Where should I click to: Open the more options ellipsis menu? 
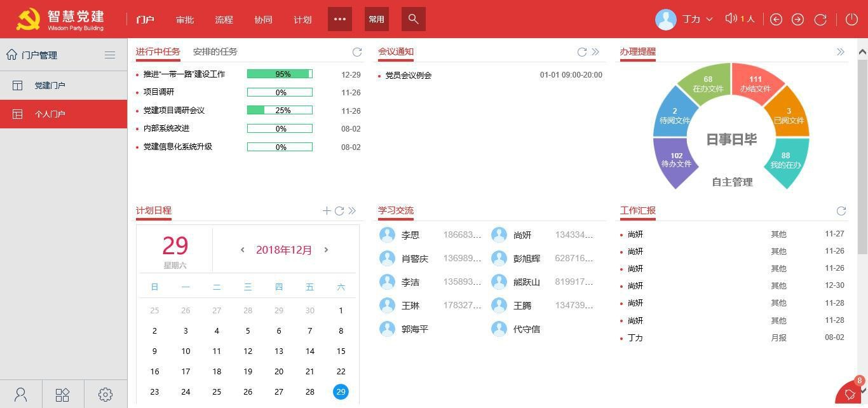point(340,19)
